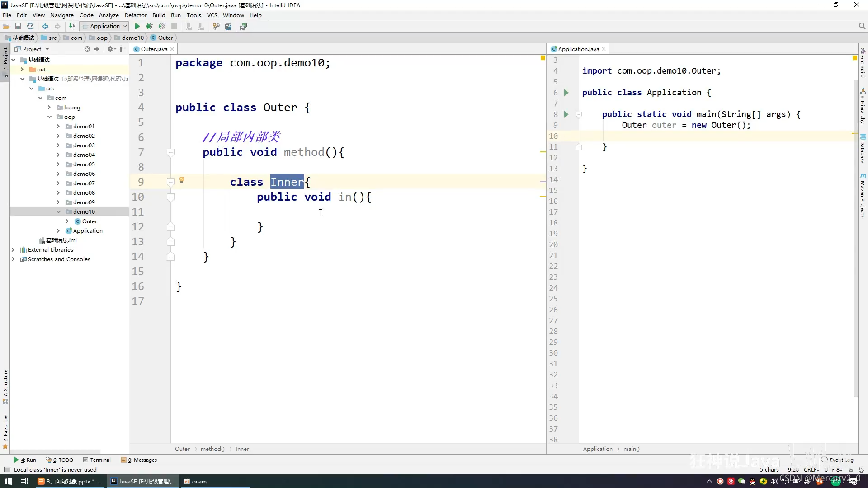
Task: Click the Back navigation arrow
Action: click(x=45, y=26)
